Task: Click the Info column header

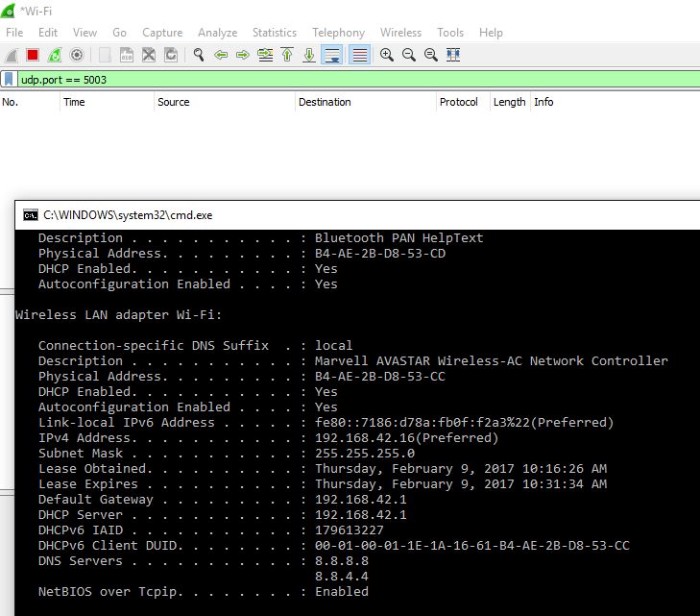Action: [x=615, y=102]
